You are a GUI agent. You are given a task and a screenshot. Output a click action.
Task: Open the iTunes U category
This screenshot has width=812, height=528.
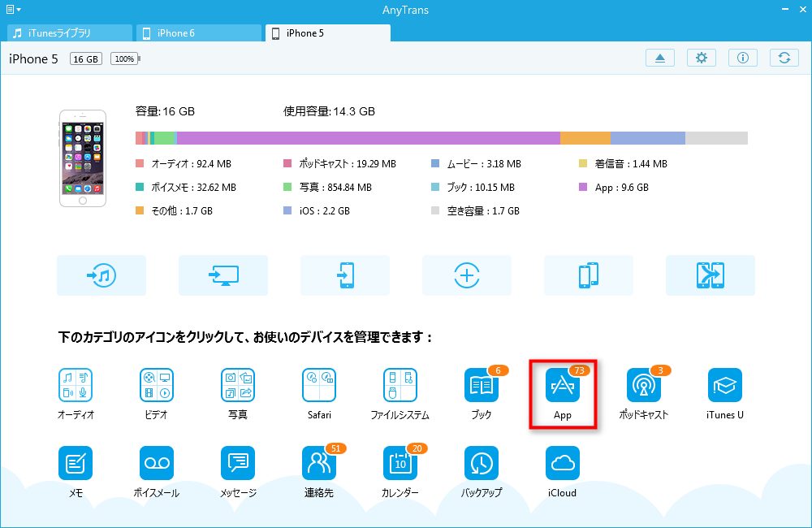point(725,385)
